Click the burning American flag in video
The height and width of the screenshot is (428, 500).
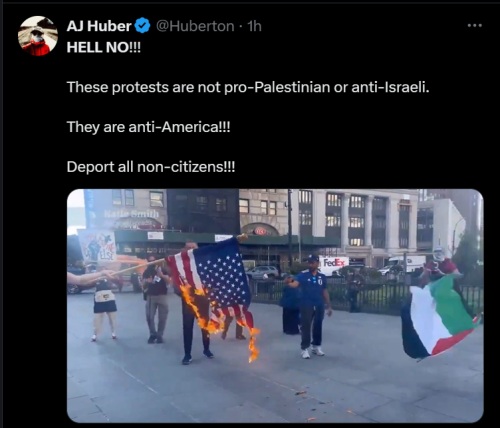(213, 287)
